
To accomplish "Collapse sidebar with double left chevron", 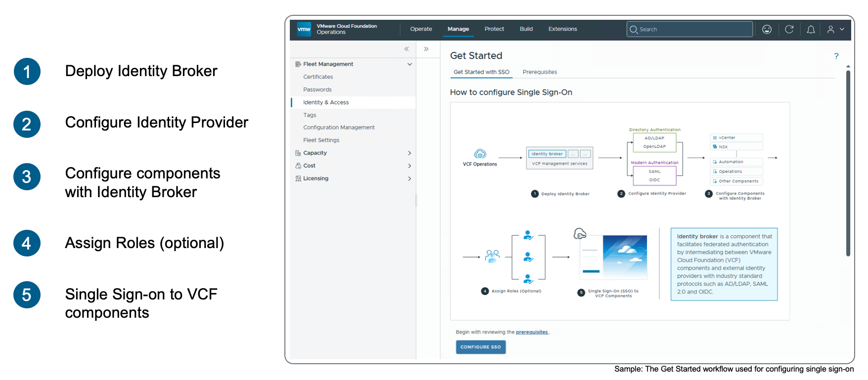I will (x=407, y=49).
